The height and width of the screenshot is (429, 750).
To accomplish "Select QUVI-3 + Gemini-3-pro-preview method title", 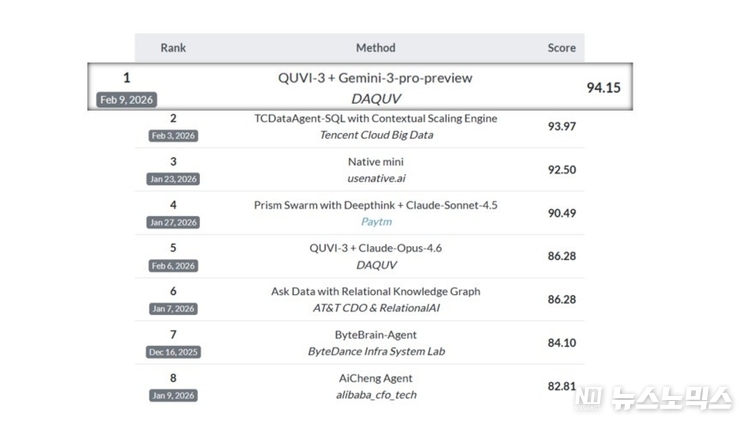I will pyautogui.click(x=375, y=77).
